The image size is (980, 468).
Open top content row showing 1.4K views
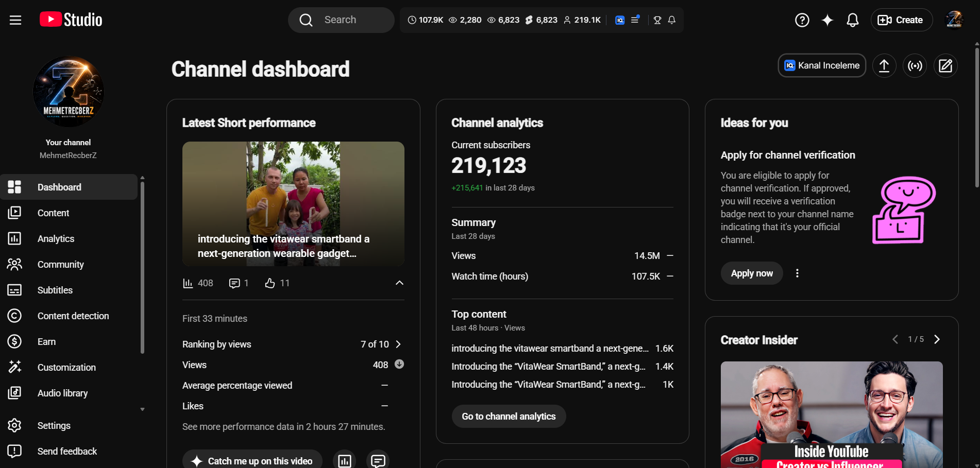coord(562,367)
